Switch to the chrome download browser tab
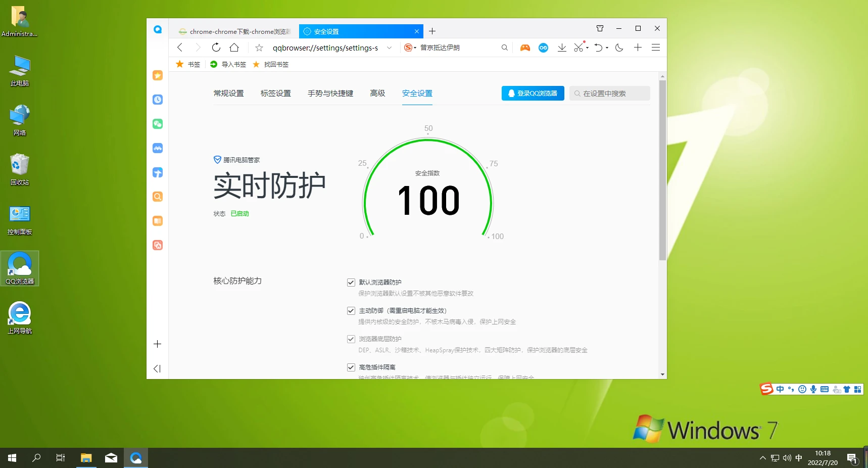The image size is (868, 468). pos(234,31)
